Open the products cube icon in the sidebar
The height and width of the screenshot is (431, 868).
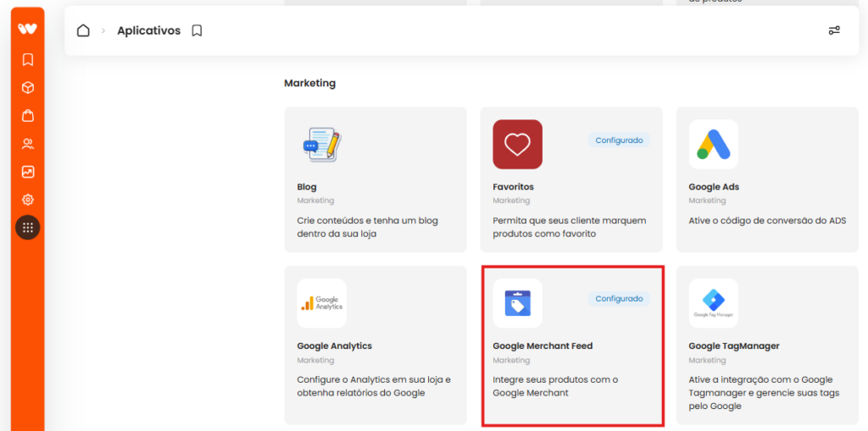(28, 87)
